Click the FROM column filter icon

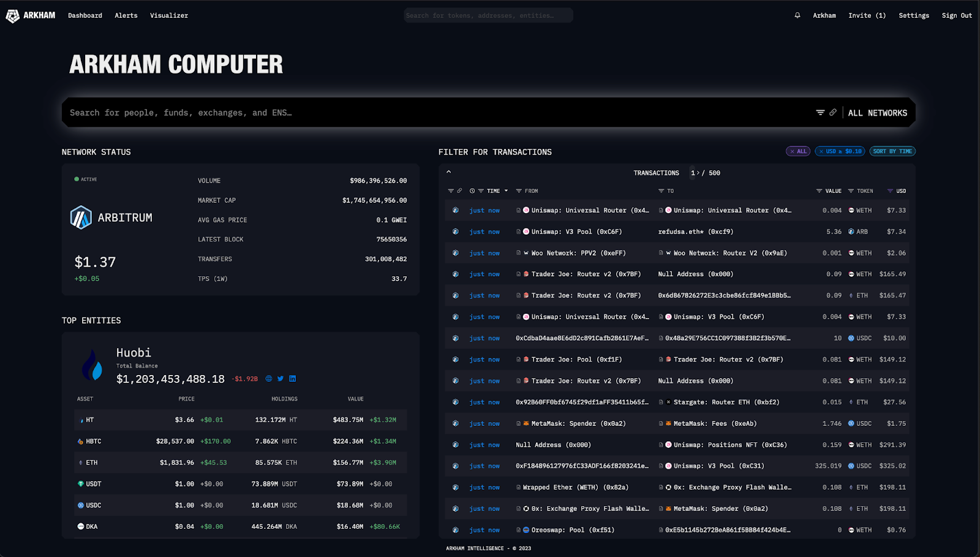point(519,191)
